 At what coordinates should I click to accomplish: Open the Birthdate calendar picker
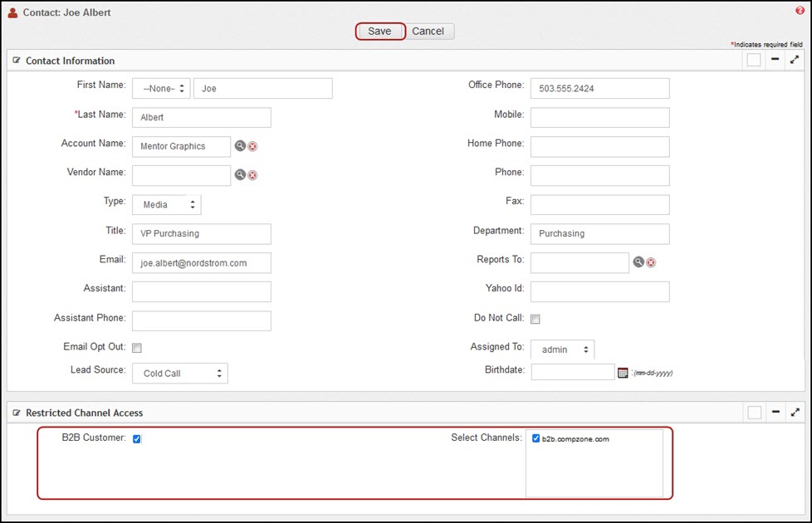[x=623, y=373]
